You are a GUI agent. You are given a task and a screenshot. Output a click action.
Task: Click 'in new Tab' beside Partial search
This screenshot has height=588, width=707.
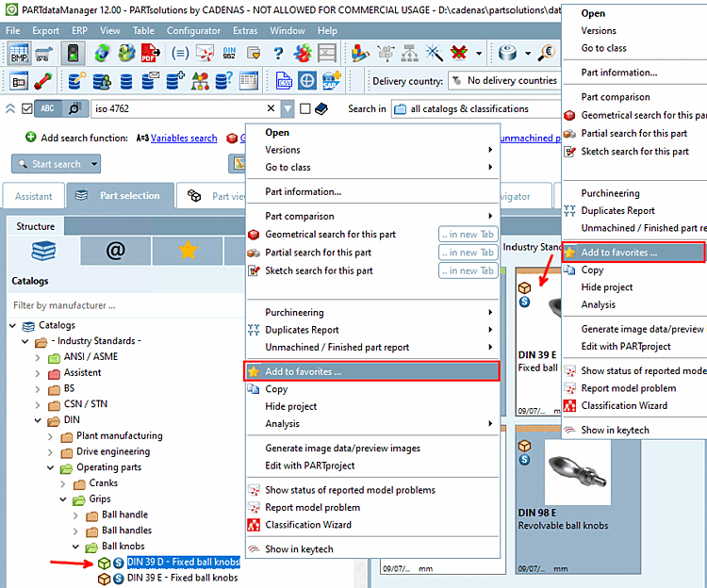(x=468, y=253)
